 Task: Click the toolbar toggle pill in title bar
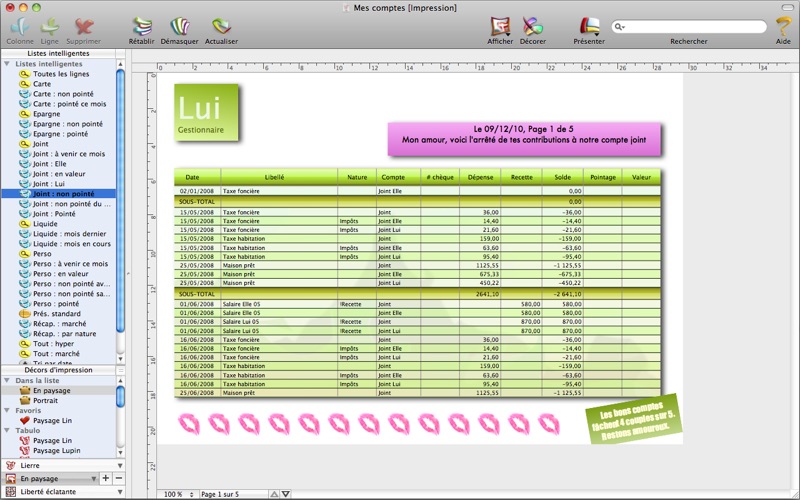[787, 7]
